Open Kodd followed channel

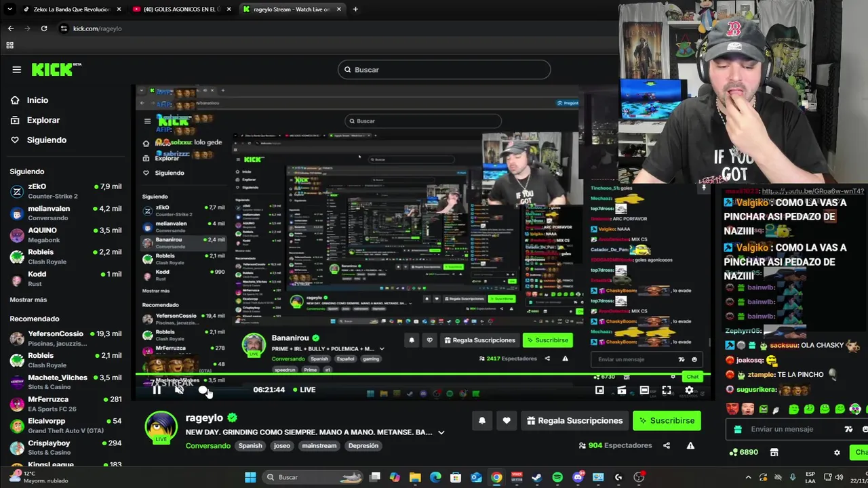(x=65, y=279)
